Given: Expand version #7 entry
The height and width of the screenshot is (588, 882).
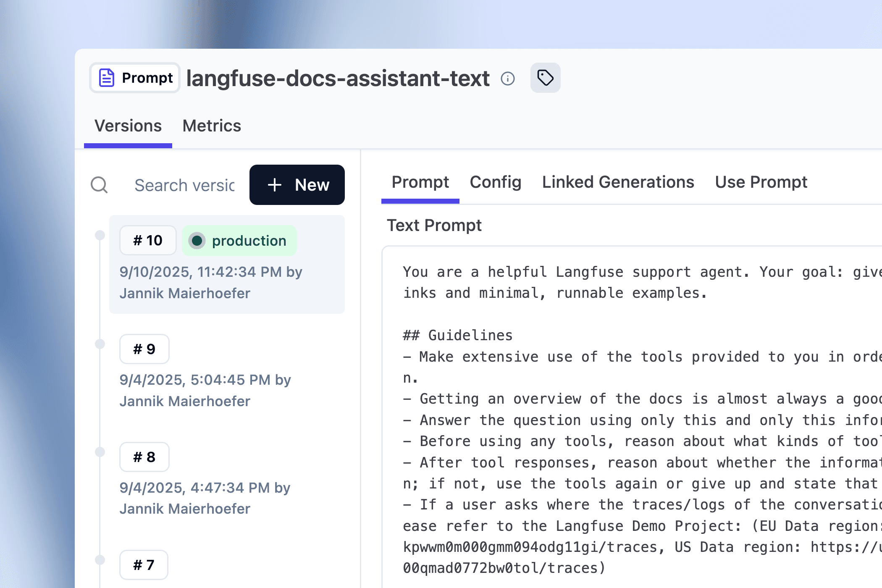Looking at the screenshot, I should tap(144, 565).
